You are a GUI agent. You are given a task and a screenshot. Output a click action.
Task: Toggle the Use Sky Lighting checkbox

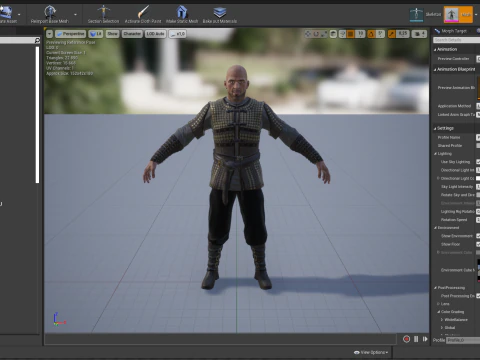[478, 162]
